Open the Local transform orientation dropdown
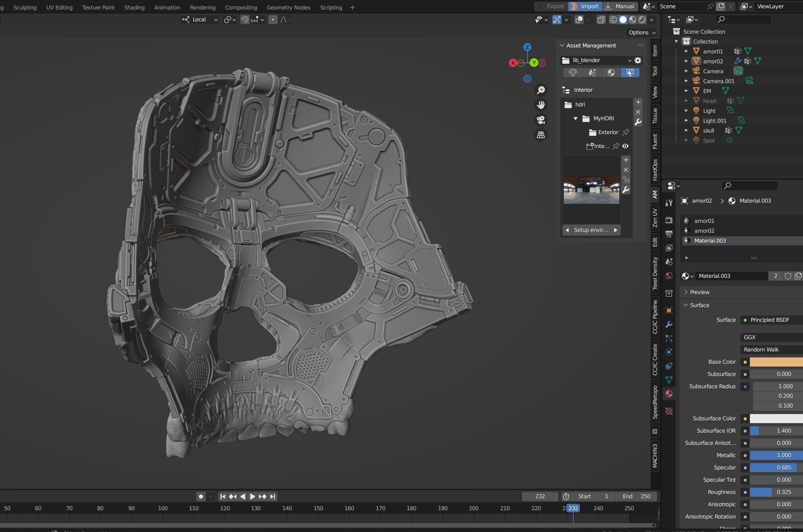 tap(200, 20)
